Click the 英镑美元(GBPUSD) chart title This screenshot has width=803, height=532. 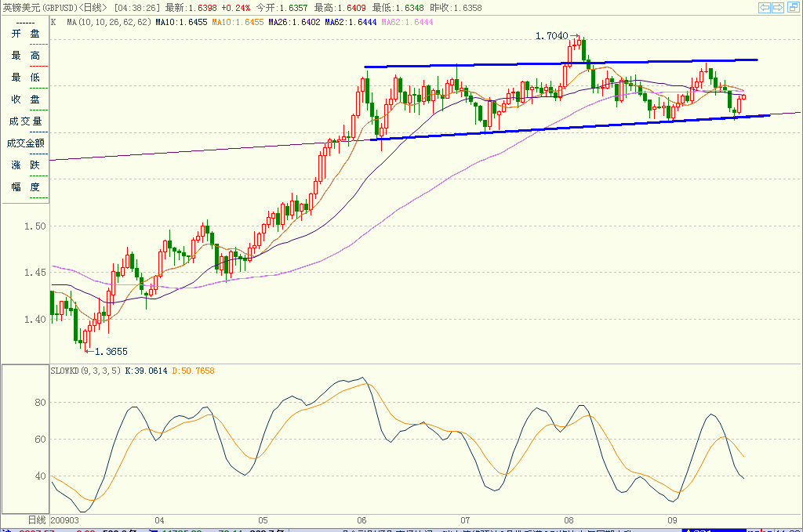[40, 8]
